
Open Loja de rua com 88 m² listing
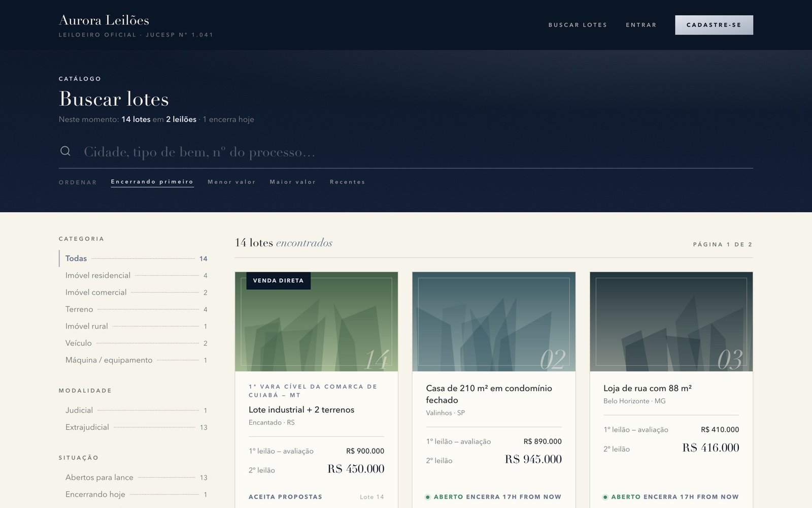pyautogui.click(x=648, y=388)
